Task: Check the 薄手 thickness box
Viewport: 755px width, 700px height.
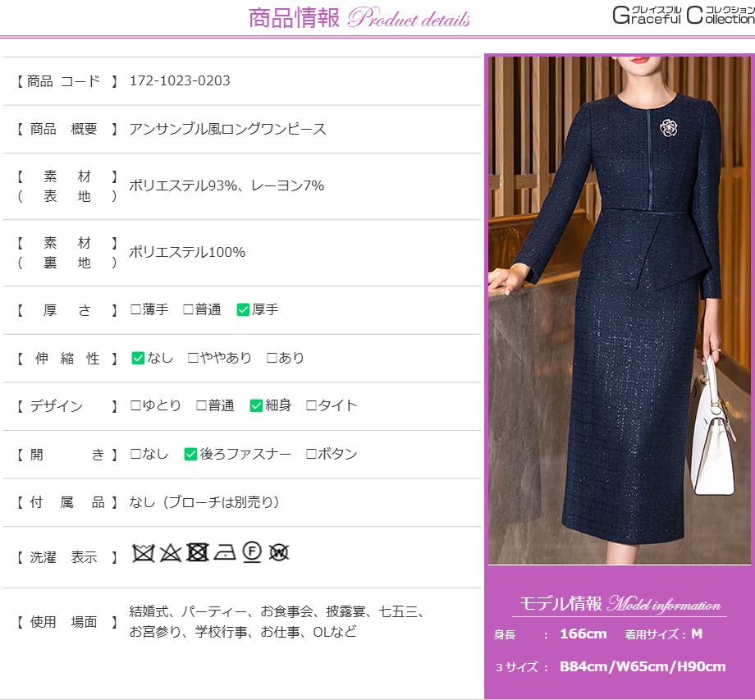Action: (x=136, y=310)
